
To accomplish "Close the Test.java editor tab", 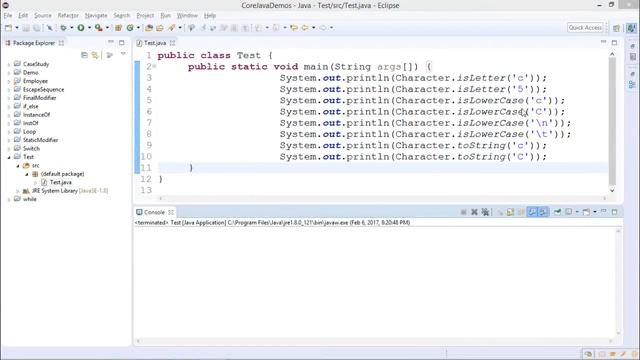I will (172, 43).
